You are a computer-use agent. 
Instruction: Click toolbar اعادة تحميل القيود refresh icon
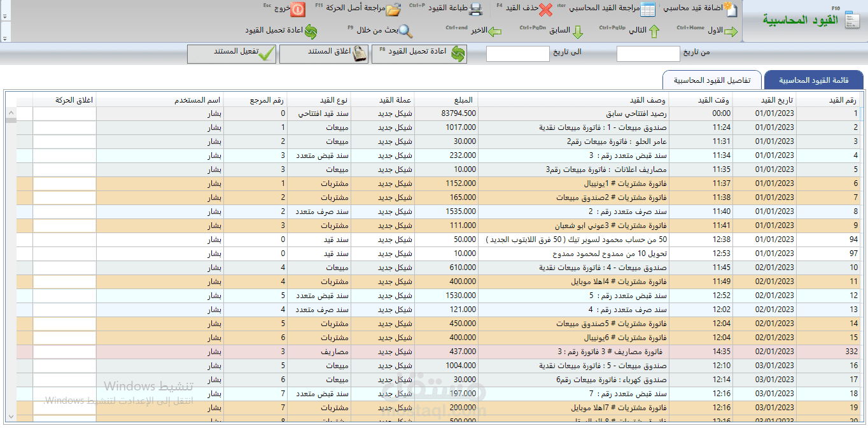(x=310, y=31)
